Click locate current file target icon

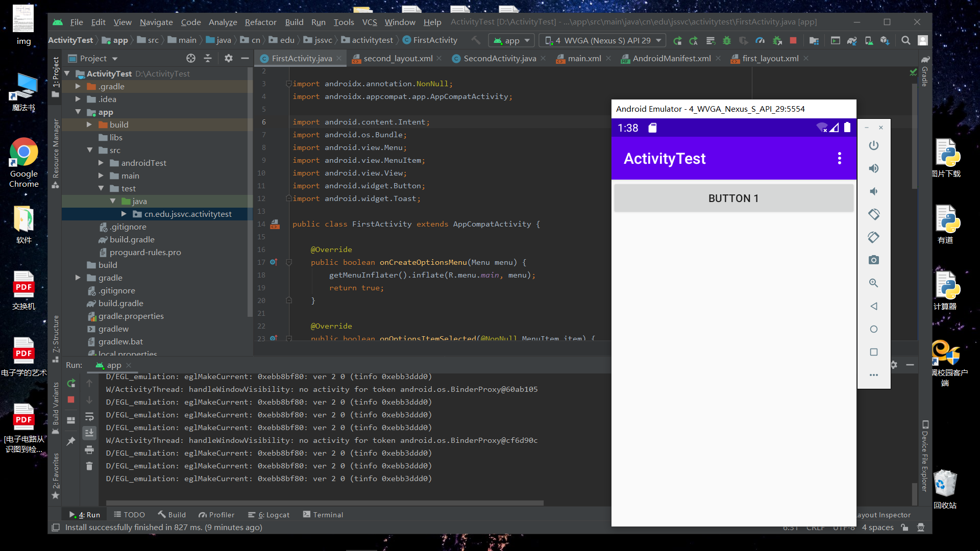[191, 58]
